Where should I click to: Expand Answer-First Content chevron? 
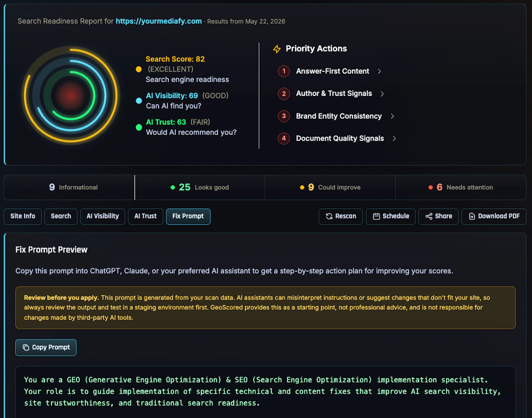pyautogui.click(x=379, y=71)
